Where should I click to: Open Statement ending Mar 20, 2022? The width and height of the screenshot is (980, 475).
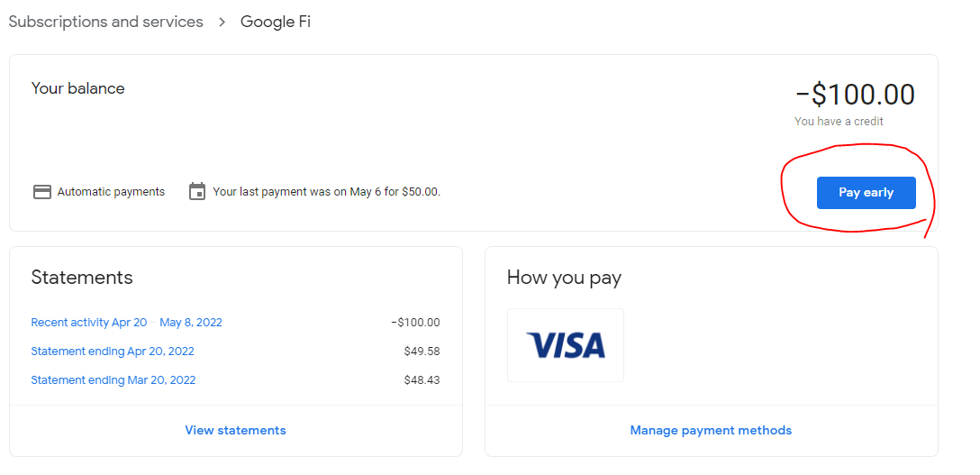pyautogui.click(x=113, y=380)
